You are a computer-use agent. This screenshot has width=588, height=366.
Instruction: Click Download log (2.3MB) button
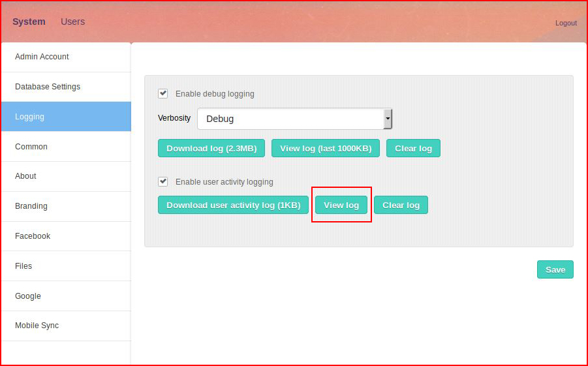[x=211, y=148]
